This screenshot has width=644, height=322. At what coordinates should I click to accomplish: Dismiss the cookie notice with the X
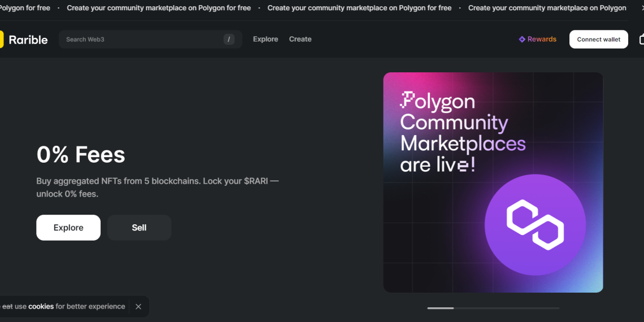138,307
